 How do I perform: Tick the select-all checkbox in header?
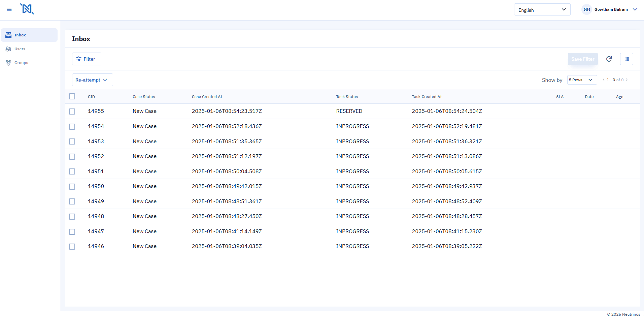point(72,96)
